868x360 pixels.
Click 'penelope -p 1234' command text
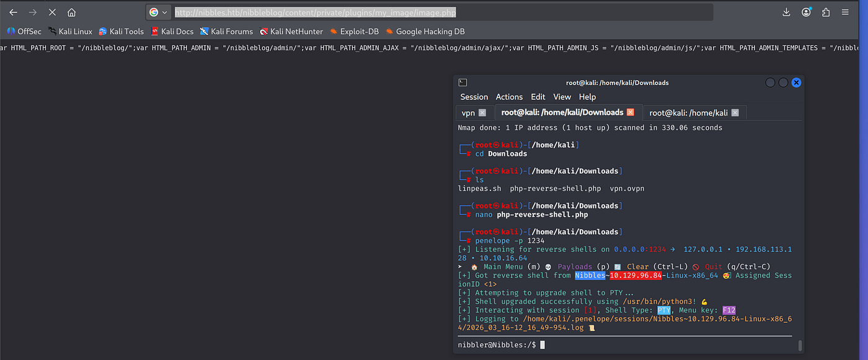pos(510,241)
